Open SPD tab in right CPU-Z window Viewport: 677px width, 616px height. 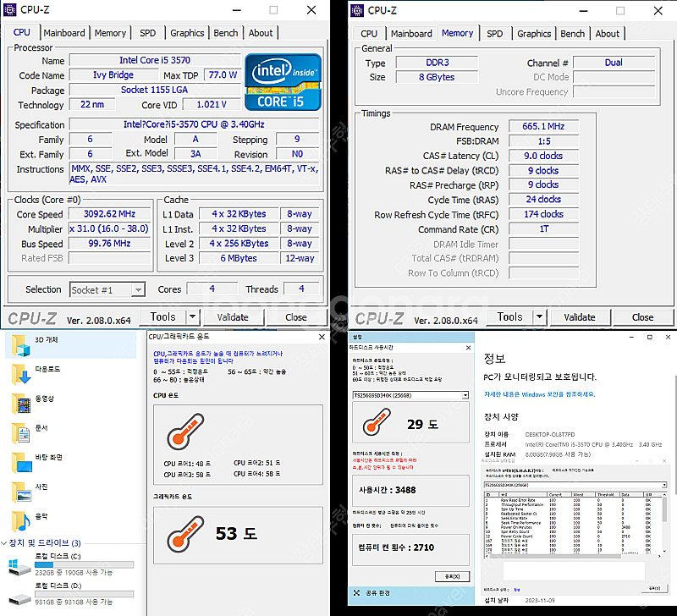(495, 34)
